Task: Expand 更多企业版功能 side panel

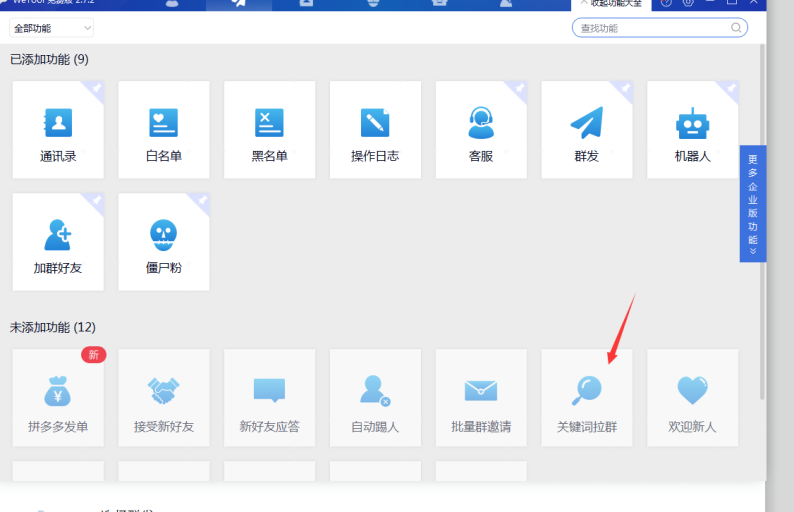Action: coord(753,203)
